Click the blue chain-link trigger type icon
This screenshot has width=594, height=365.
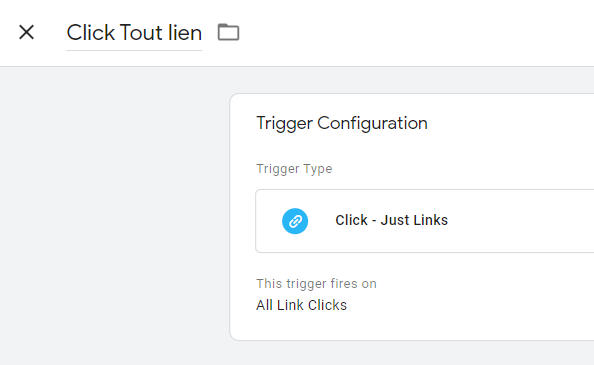point(295,221)
